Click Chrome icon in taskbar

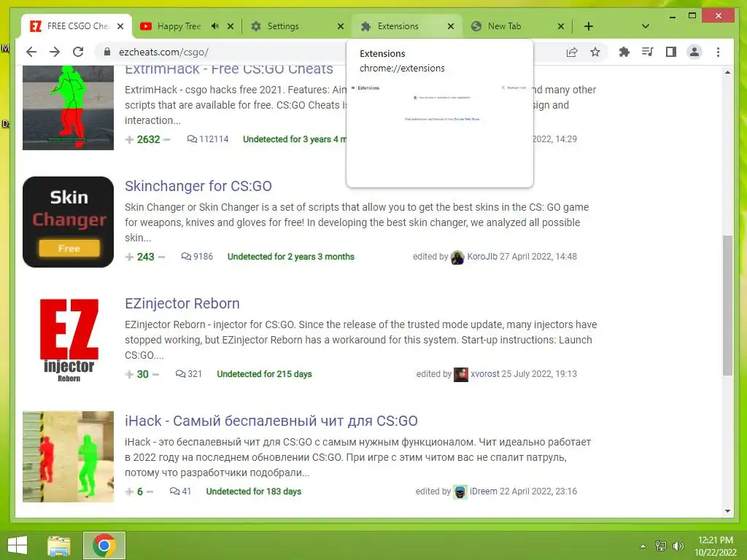104,545
